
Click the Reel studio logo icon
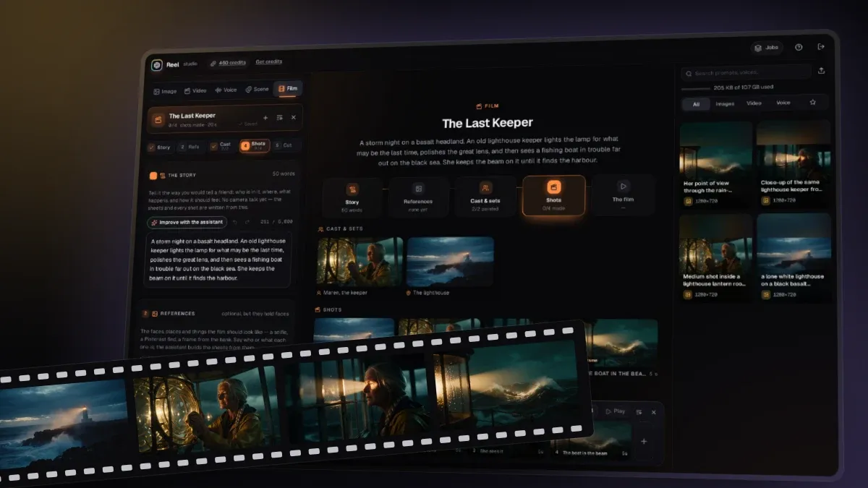click(157, 64)
